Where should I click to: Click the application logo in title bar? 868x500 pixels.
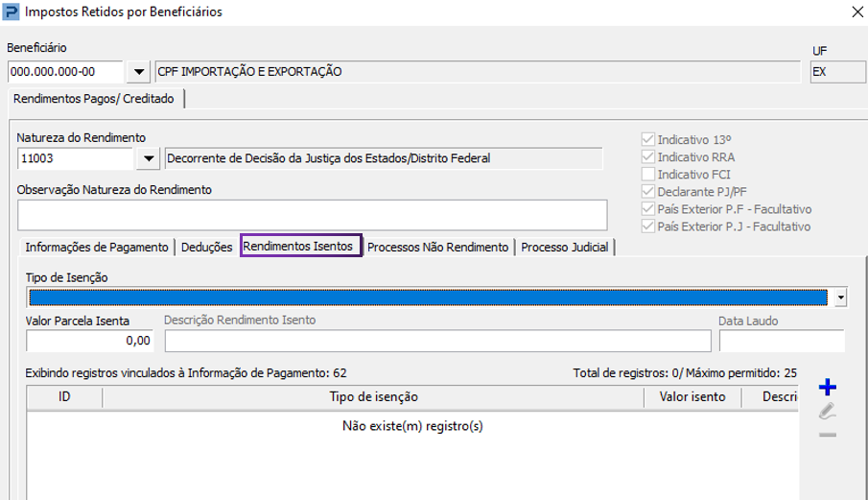tap(11, 12)
